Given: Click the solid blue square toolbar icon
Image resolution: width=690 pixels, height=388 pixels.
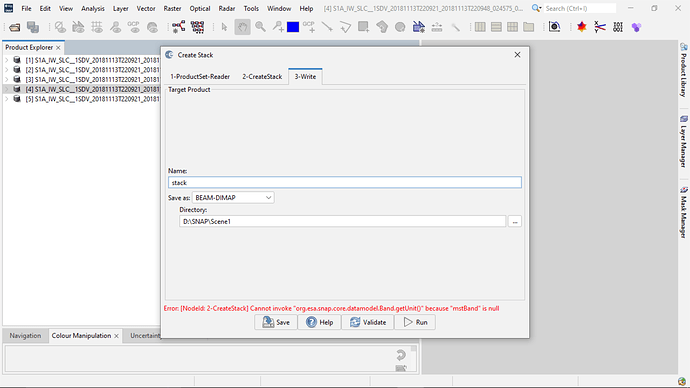Looking at the screenshot, I should tap(293, 27).
